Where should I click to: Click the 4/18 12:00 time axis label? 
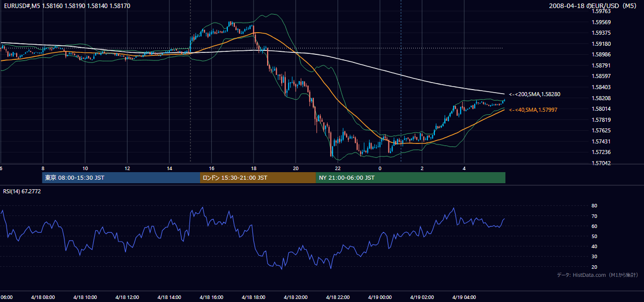126,297
